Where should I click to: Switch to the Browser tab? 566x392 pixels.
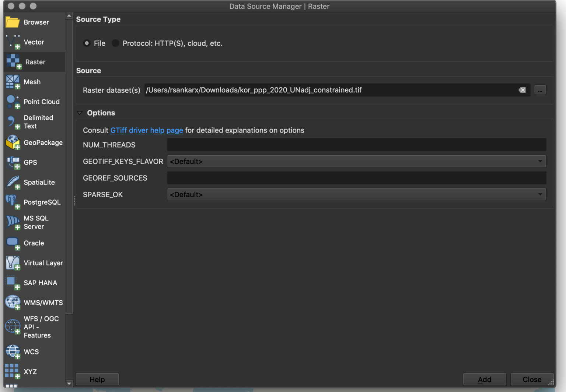(x=36, y=22)
